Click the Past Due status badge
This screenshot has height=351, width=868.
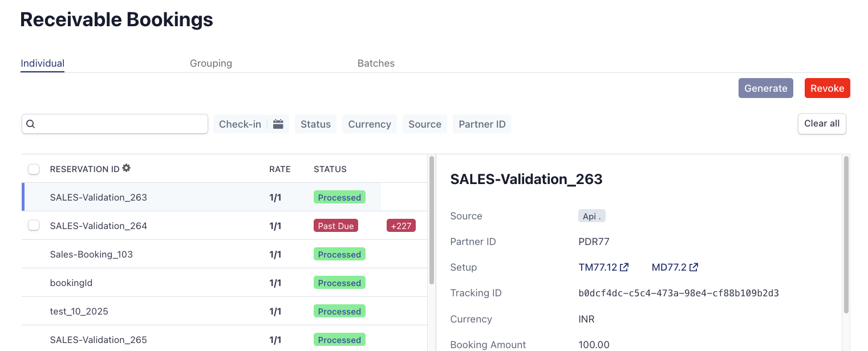click(336, 226)
